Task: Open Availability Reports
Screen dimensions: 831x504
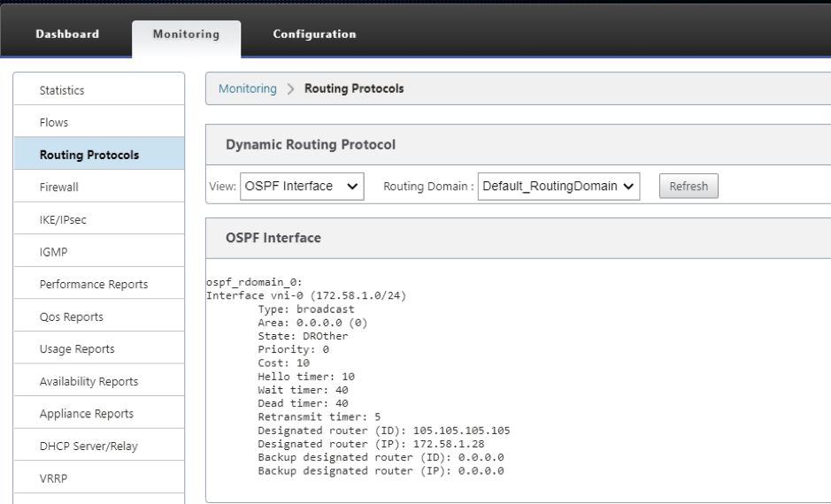Action: coord(99,380)
